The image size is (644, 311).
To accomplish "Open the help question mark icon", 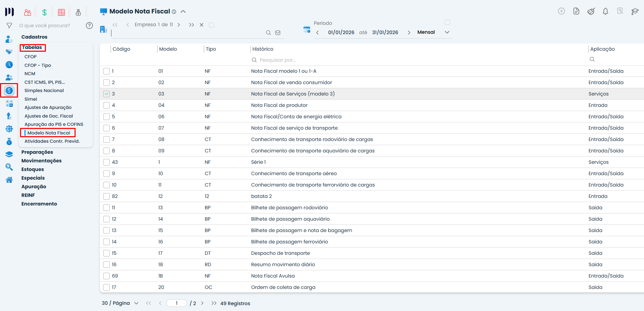I will coord(89,26).
